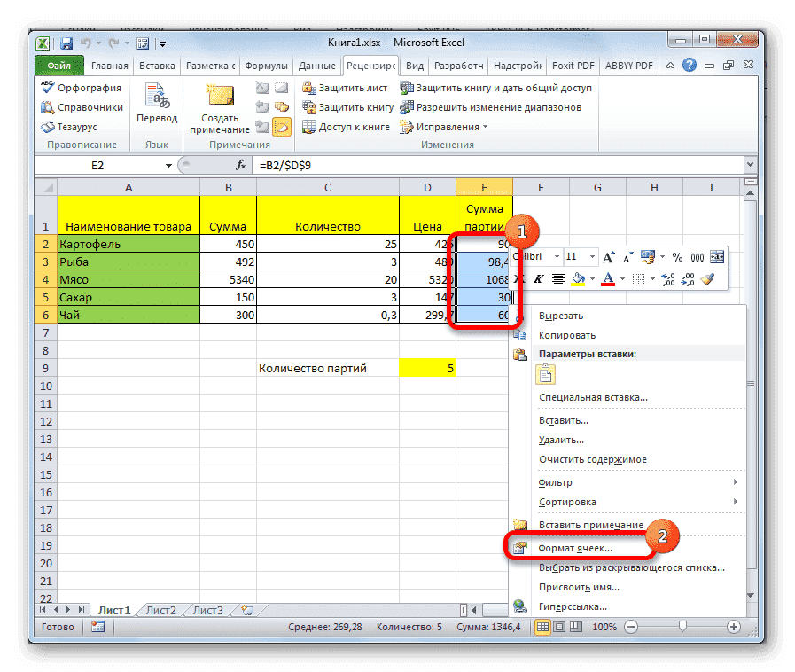Choose Присвоить имя in the menu
The height and width of the screenshot is (672, 795).
pos(576,587)
